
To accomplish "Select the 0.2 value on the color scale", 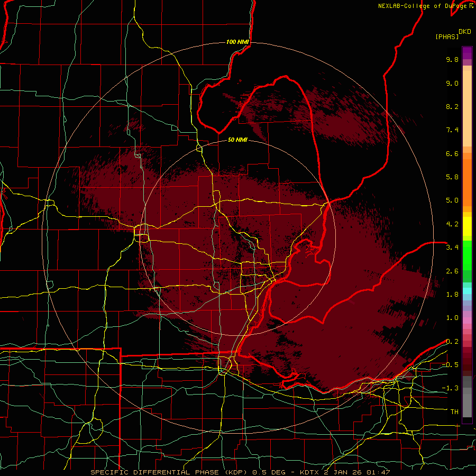I will [452, 342].
